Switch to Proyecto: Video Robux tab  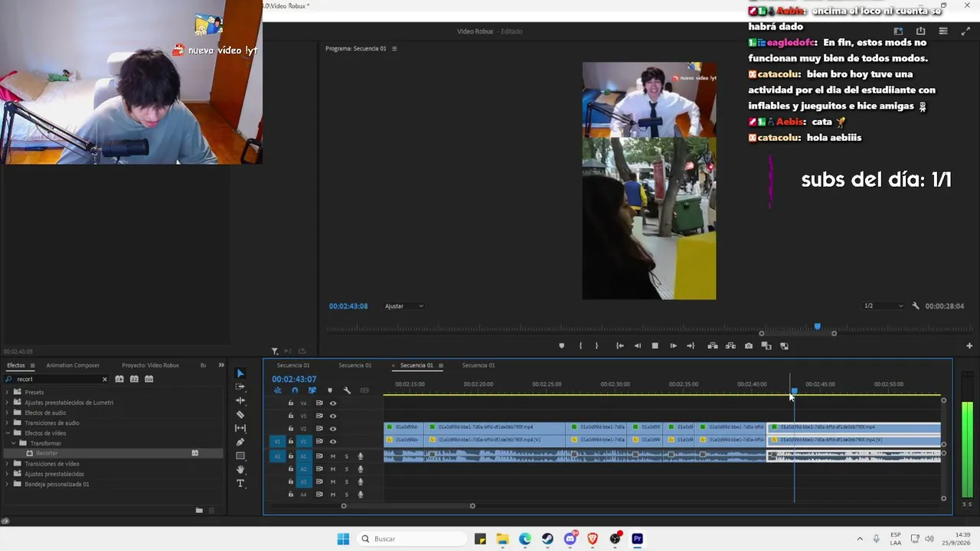(150, 365)
